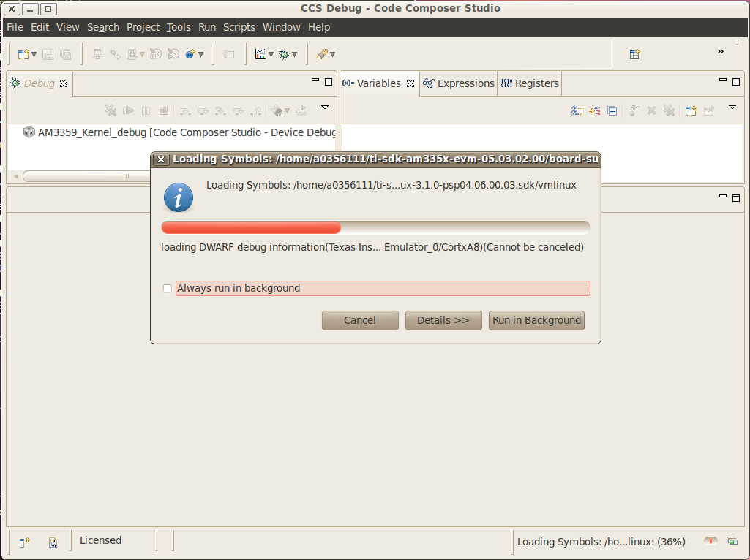Enable the Always run in background checkbox
This screenshot has height=560, width=750.
pos(167,288)
